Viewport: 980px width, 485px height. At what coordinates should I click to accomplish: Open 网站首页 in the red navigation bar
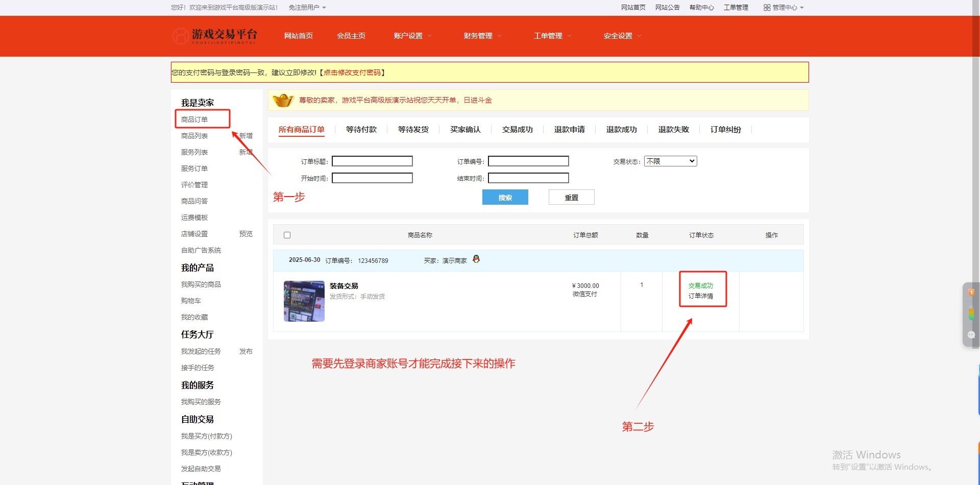point(299,36)
